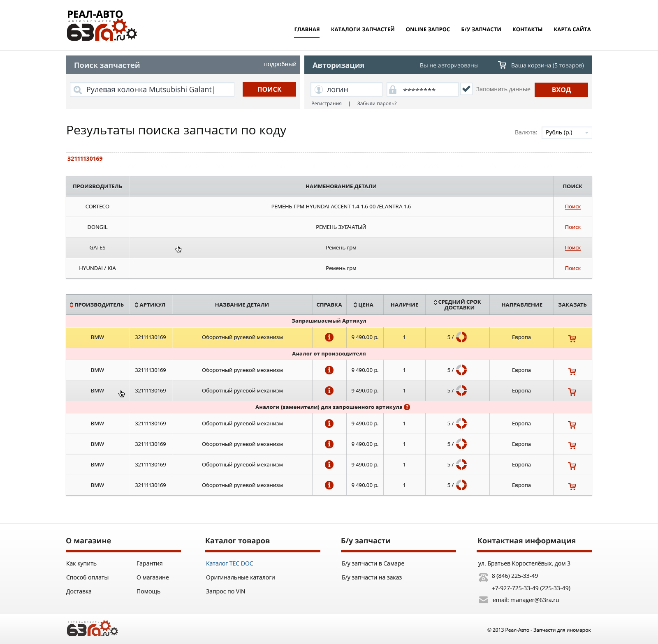Click the order cart icon in the last table row
The height and width of the screenshot is (644, 658).
point(572,486)
